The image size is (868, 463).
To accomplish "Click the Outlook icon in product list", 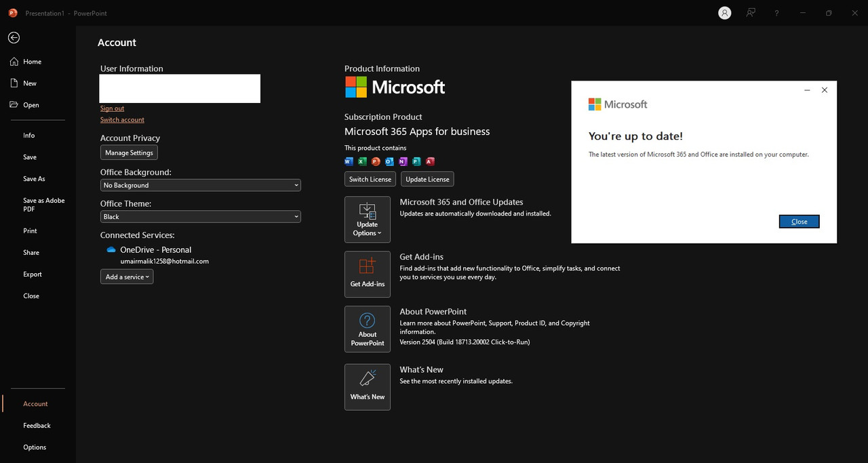I will click(x=389, y=161).
